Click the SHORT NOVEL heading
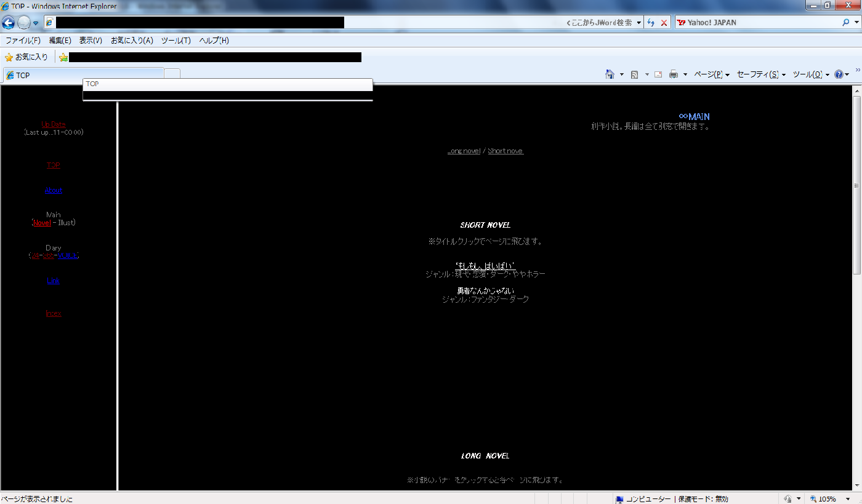Viewport: 862px width, 504px height. 485,225
